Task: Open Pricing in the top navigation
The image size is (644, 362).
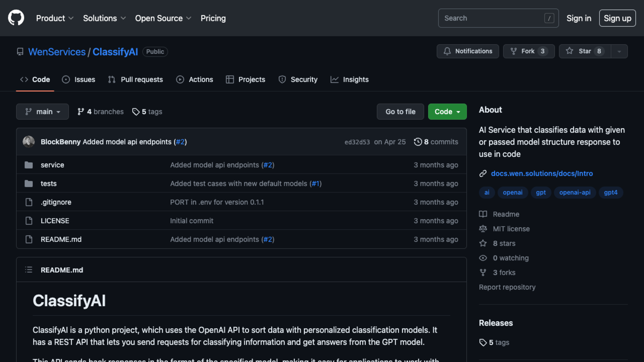Action: 213,18
